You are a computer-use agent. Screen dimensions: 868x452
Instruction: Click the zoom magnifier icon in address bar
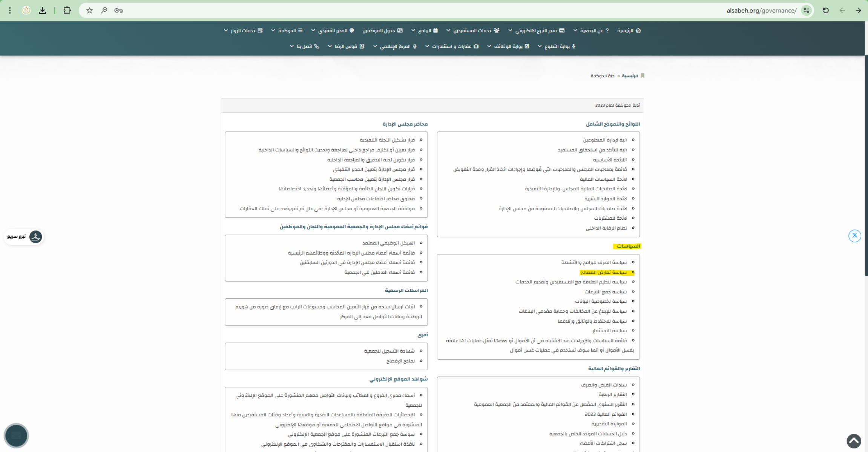coord(104,11)
